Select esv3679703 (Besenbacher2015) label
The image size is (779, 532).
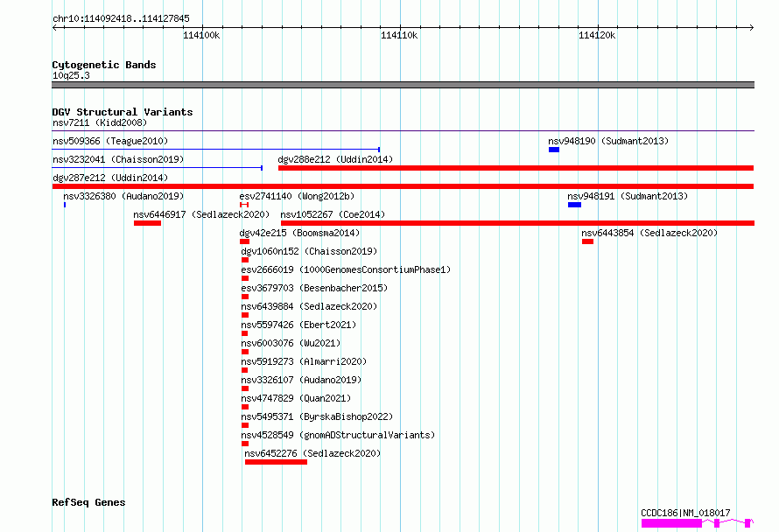tap(314, 288)
